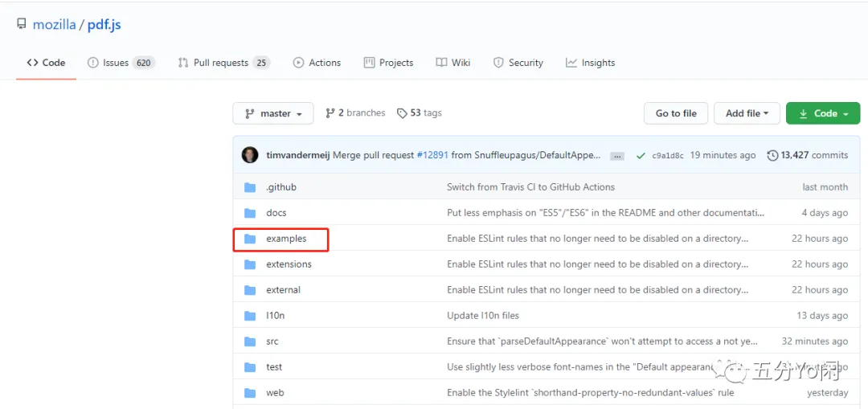Screen dimensions: 868x409
Task: Click the clock history icon beside commits
Action: pos(773,156)
